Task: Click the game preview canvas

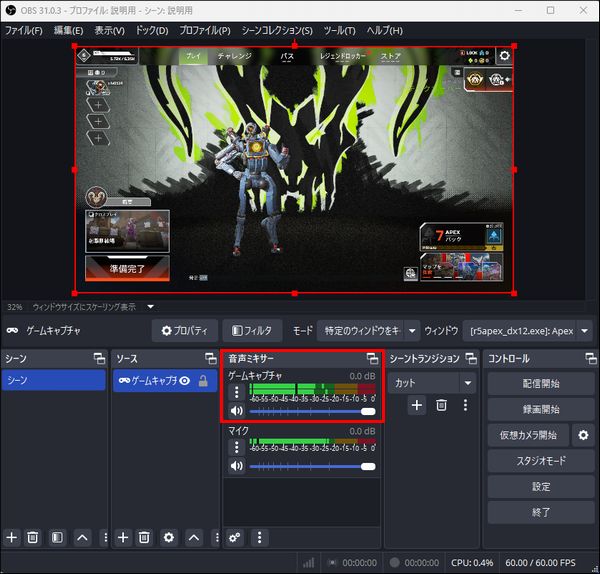Action: pyautogui.click(x=294, y=170)
